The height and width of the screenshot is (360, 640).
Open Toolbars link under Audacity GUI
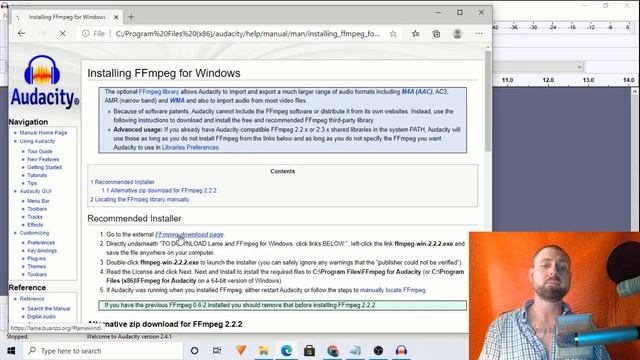37,209
